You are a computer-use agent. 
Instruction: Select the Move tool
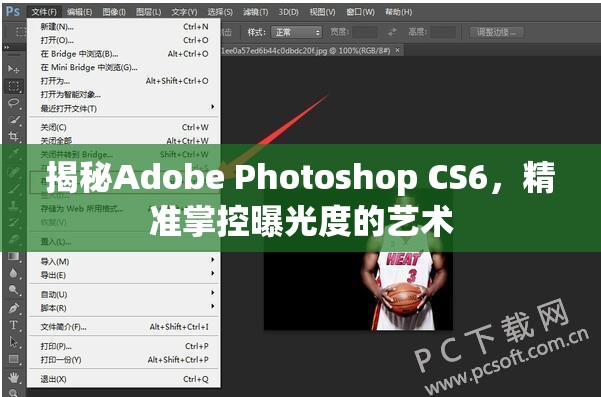tap(13, 69)
